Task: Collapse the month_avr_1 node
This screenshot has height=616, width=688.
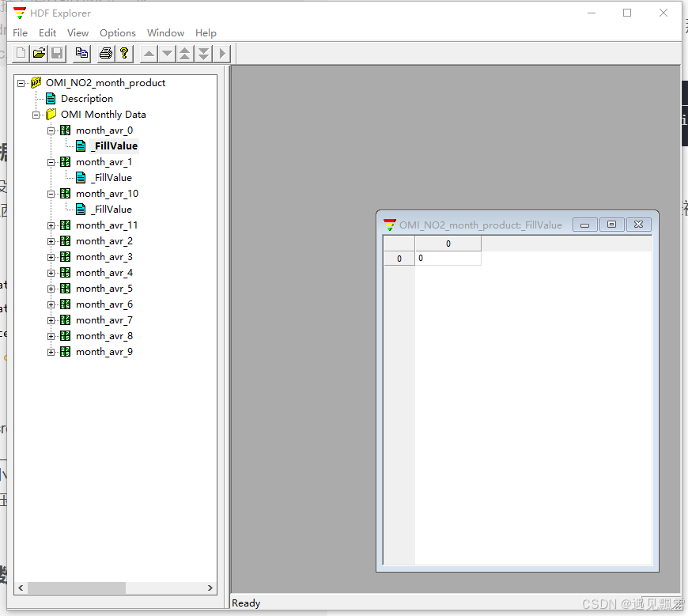Action: pyautogui.click(x=51, y=162)
